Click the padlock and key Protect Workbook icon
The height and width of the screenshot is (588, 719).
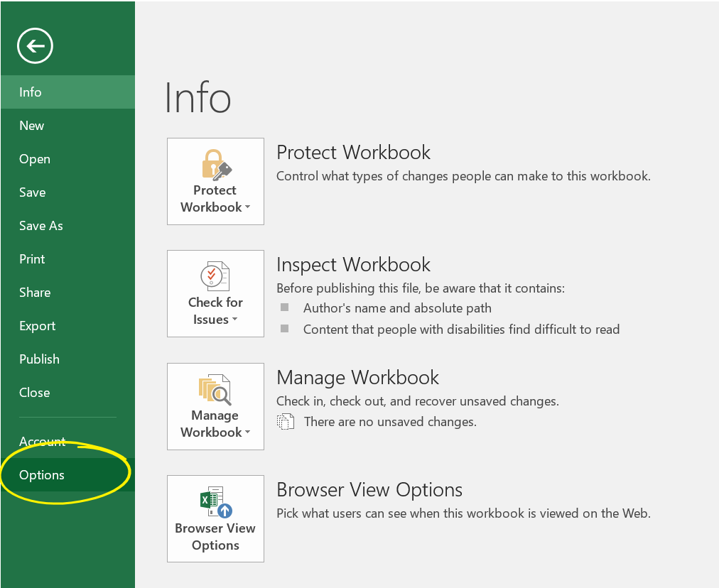pos(215,165)
